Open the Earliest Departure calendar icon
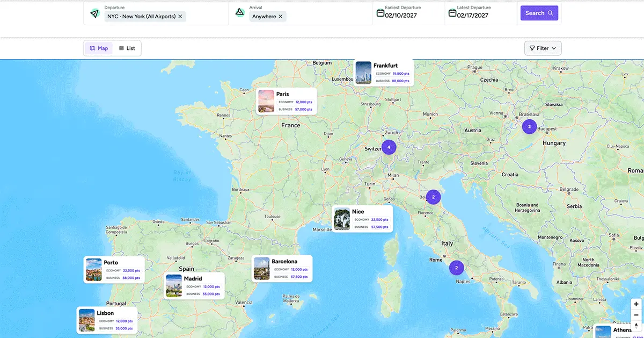644x338 pixels. (380, 13)
